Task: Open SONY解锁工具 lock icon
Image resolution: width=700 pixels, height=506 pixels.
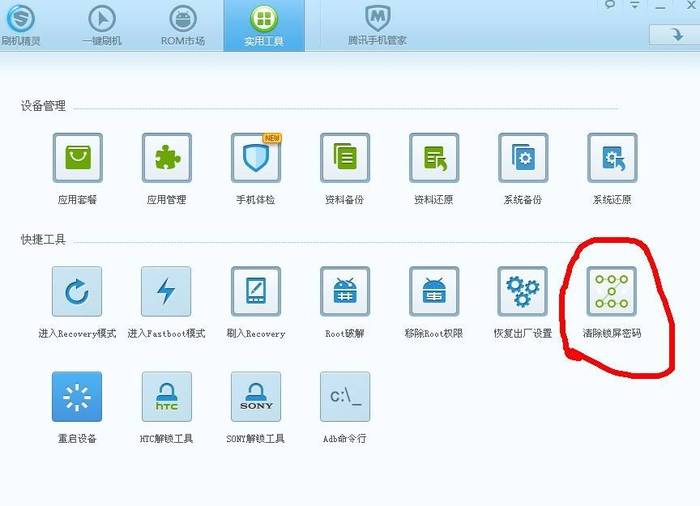Action: point(256,397)
